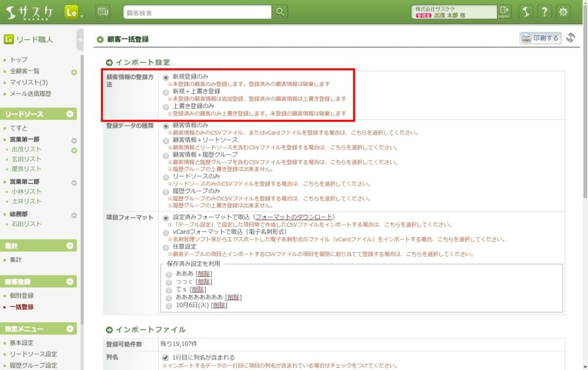Click the Logout icon

point(504,12)
